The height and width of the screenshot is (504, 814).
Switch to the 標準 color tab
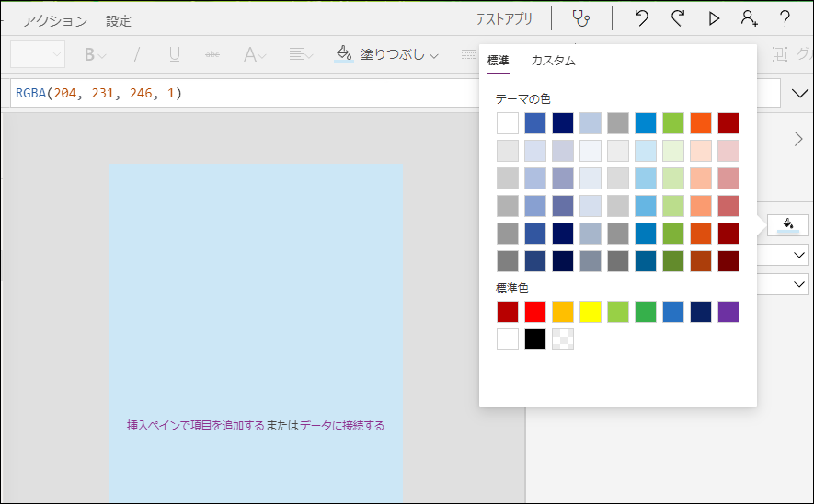coord(499,61)
